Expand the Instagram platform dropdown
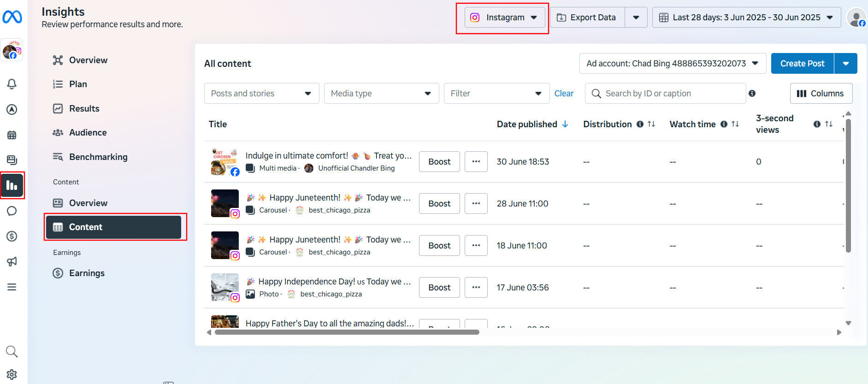The height and width of the screenshot is (384, 868). tap(504, 18)
